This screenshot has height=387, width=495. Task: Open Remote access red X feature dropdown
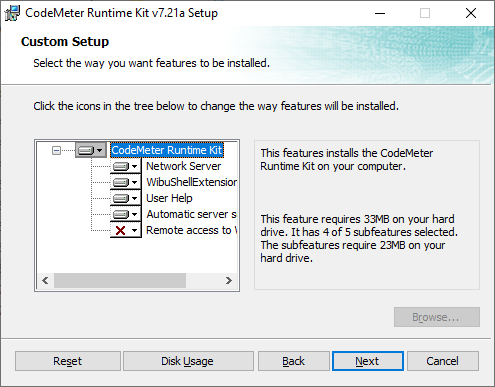126,230
